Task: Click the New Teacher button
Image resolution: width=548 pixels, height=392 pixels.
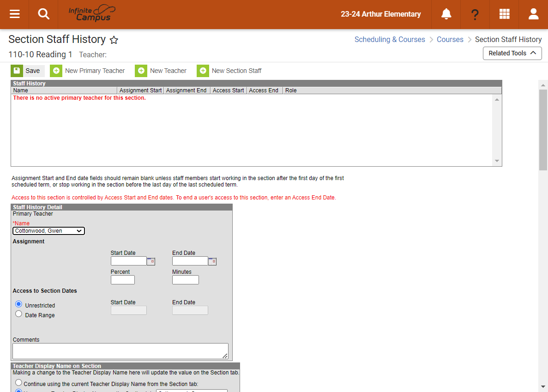Action: tap(161, 71)
